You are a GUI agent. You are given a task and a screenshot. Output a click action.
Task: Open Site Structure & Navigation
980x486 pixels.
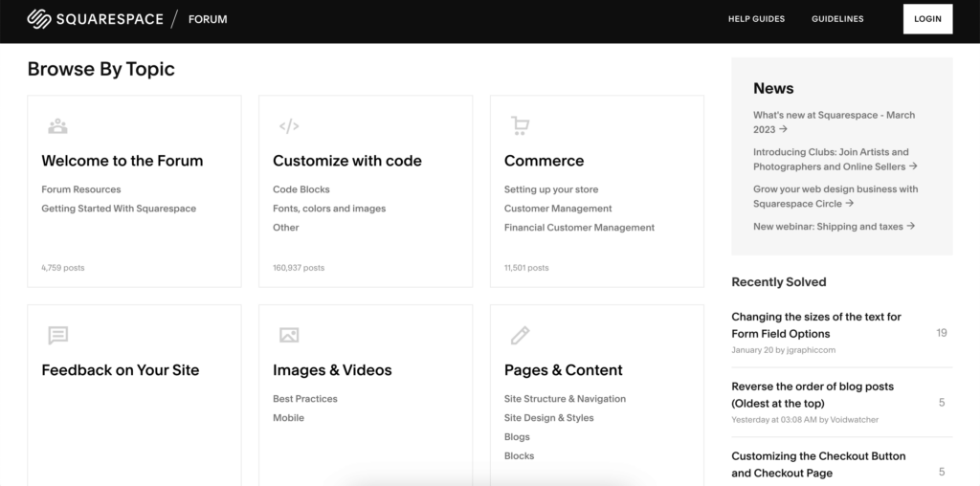[x=565, y=399]
